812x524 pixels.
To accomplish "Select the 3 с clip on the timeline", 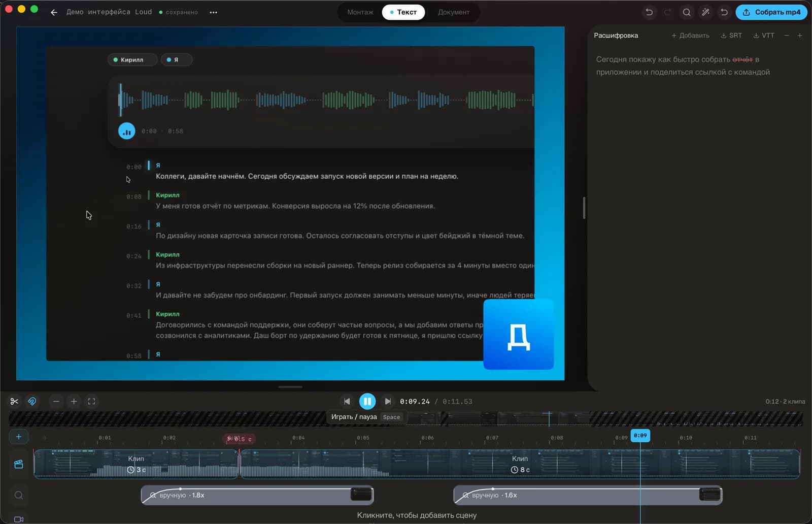I will click(x=136, y=464).
